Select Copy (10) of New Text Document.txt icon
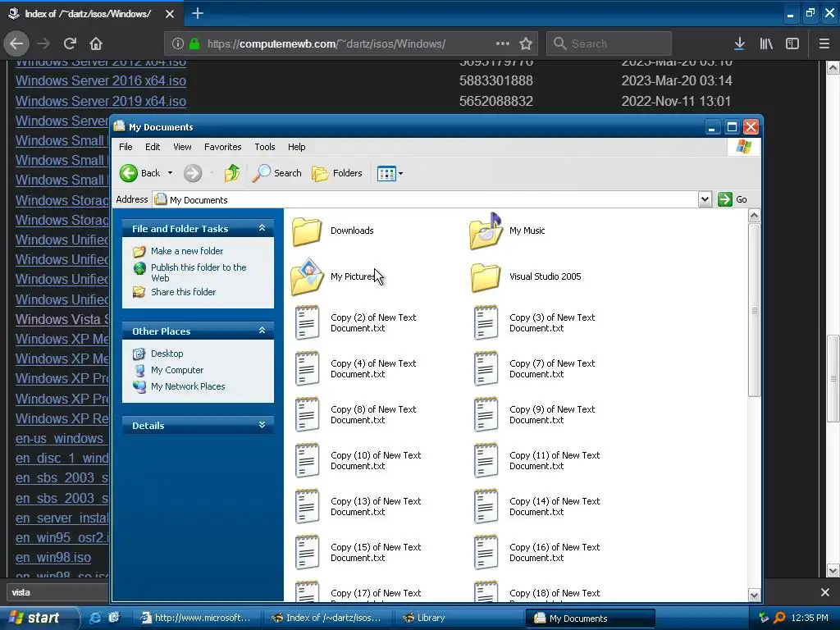The height and width of the screenshot is (630, 840). 307,461
